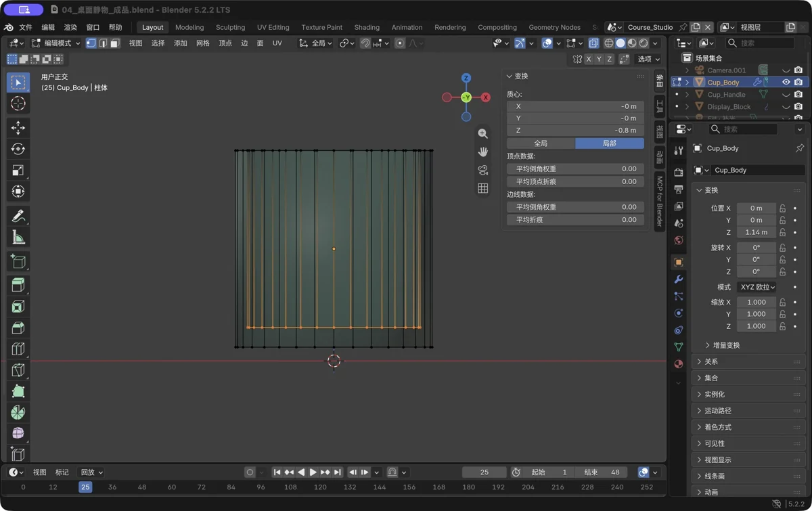Switch to face select mode
This screenshot has width=812, height=511.
115,43
